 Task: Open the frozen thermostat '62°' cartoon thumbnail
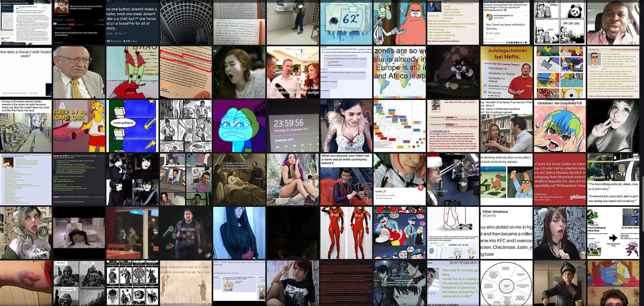(x=346, y=22)
